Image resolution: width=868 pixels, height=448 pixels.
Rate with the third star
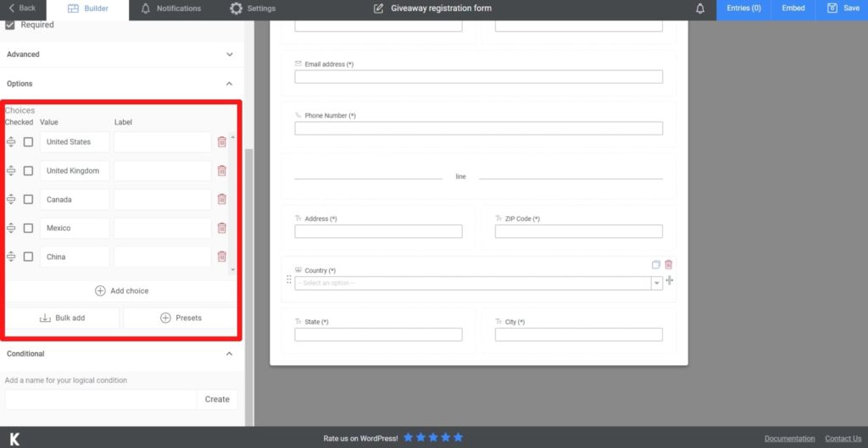(433, 438)
